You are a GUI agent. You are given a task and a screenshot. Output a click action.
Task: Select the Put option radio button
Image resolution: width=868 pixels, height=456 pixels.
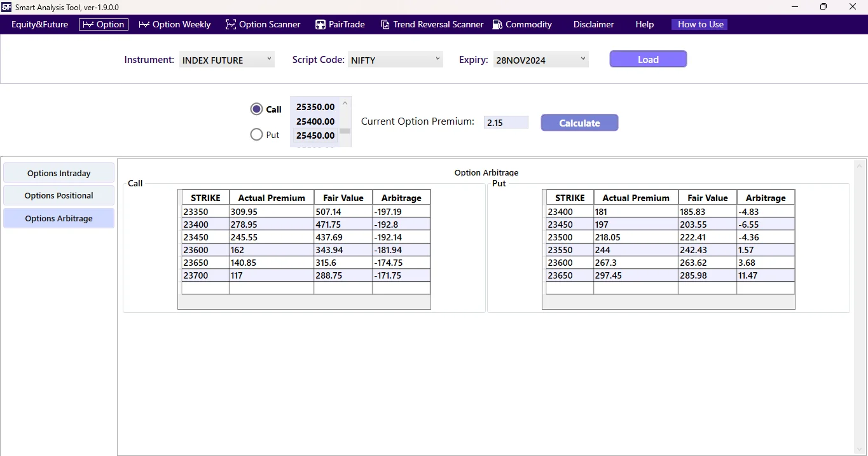(x=256, y=134)
